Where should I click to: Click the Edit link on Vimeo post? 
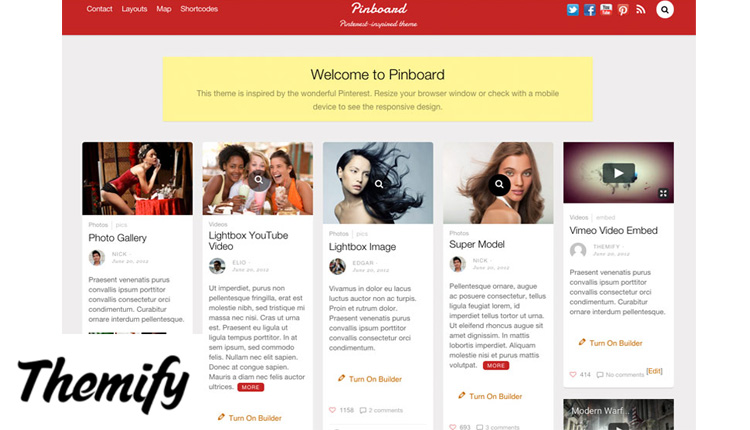tap(654, 371)
